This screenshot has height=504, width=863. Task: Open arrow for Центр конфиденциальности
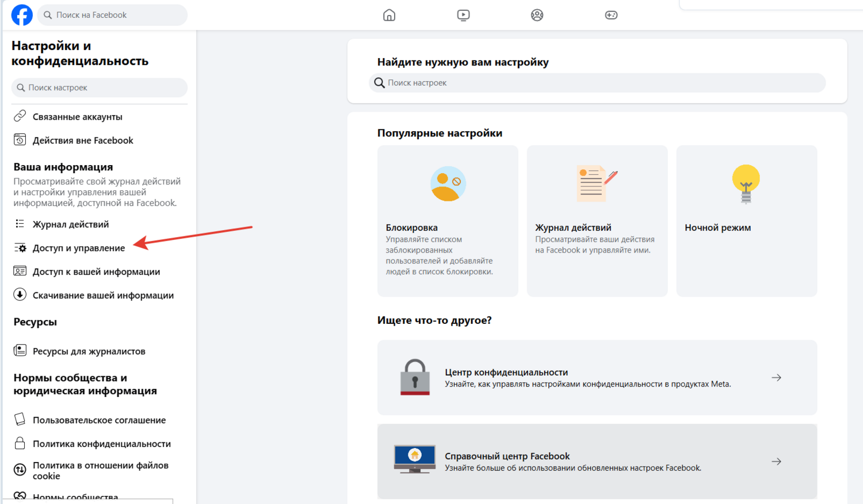pyautogui.click(x=776, y=377)
